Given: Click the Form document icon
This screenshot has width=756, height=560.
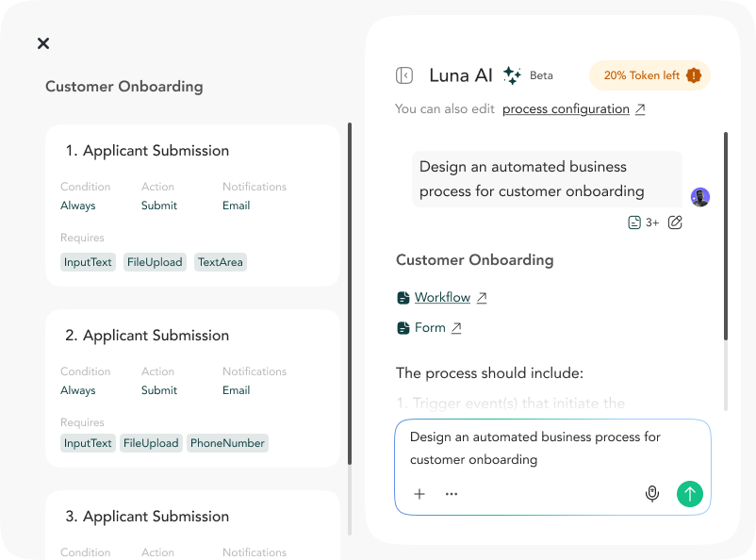Looking at the screenshot, I should click(x=403, y=327).
